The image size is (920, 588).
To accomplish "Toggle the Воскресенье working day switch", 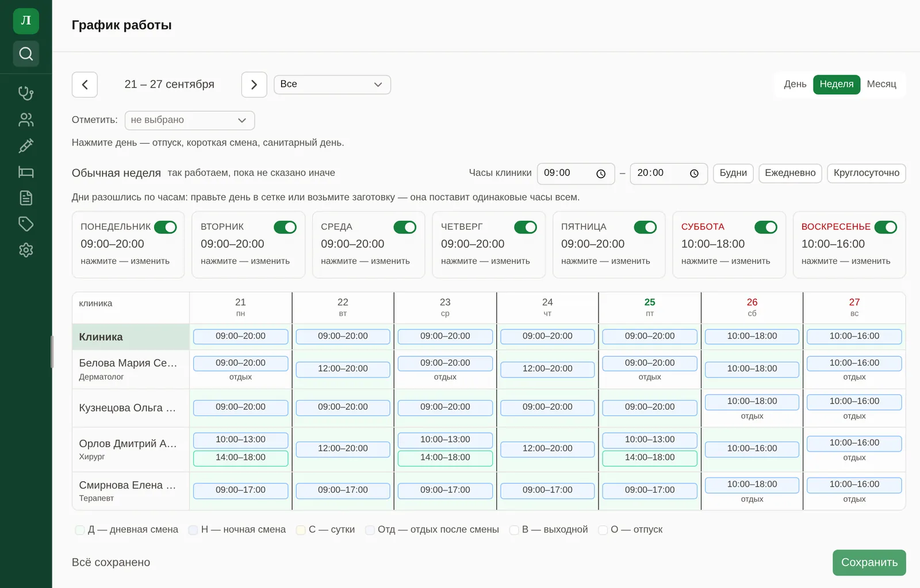I will pyautogui.click(x=886, y=227).
